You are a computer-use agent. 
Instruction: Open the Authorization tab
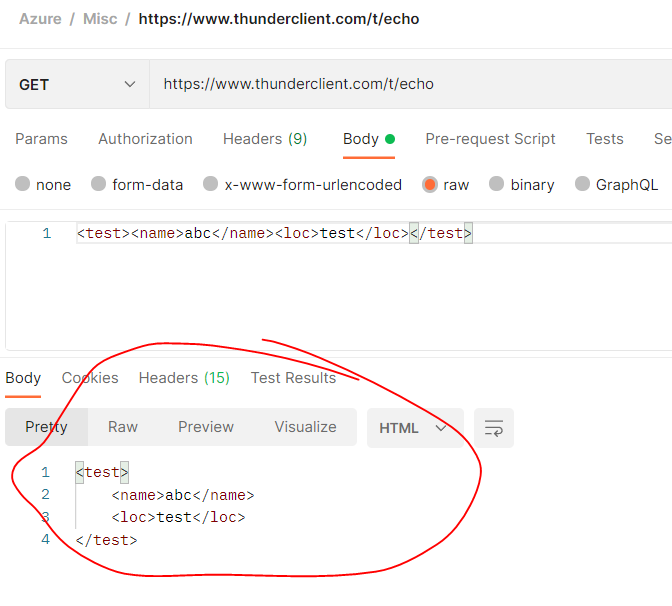[145, 139]
